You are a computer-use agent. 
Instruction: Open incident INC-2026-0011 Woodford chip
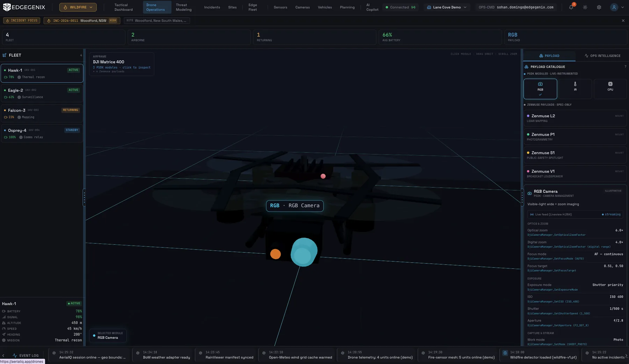point(82,21)
